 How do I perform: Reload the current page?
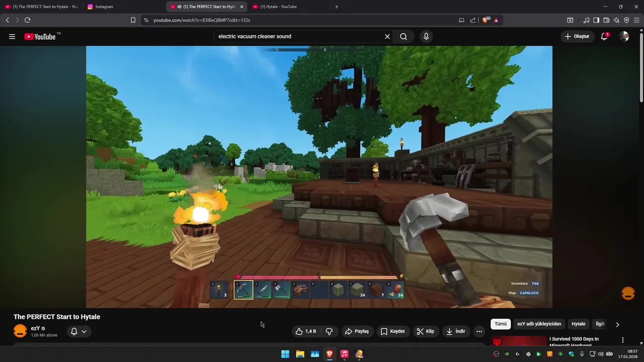pyautogui.click(x=27, y=20)
